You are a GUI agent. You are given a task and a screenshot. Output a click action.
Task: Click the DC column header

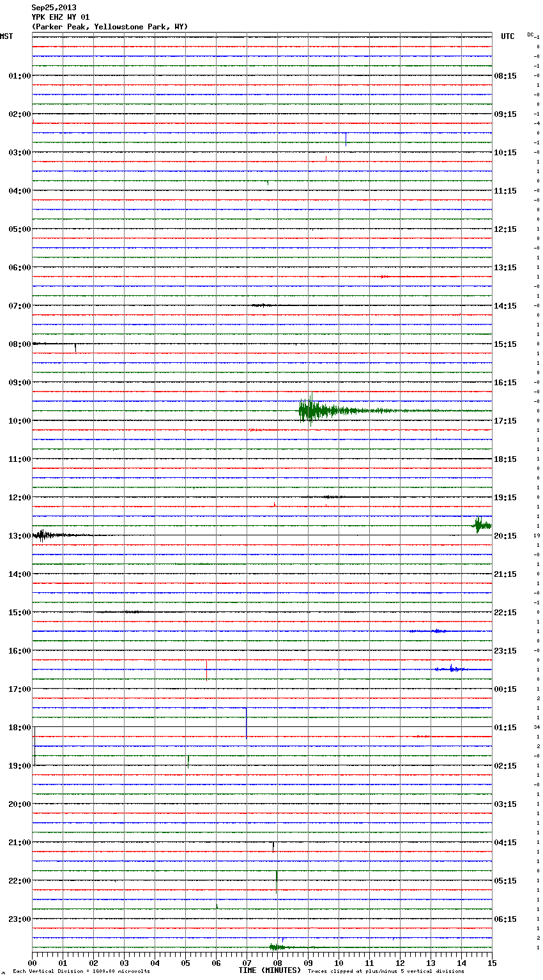point(530,34)
